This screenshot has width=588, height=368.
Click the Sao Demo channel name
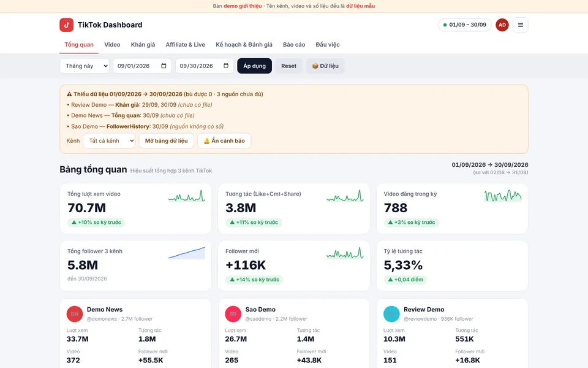(x=260, y=309)
